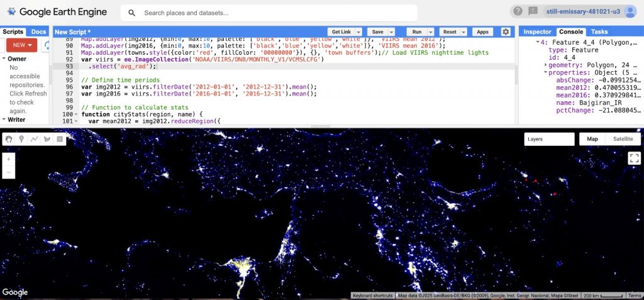
Task: Switch map to Satellite view
Action: click(x=623, y=139)
